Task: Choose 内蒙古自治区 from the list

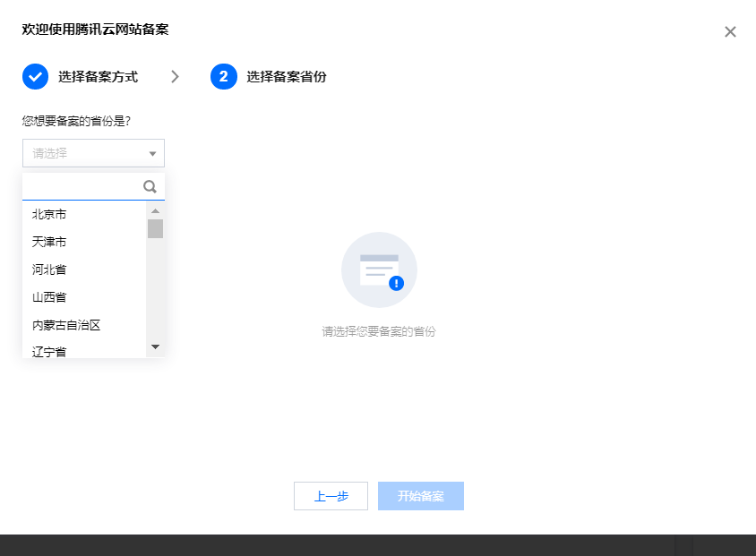Action: coord(84,325)
